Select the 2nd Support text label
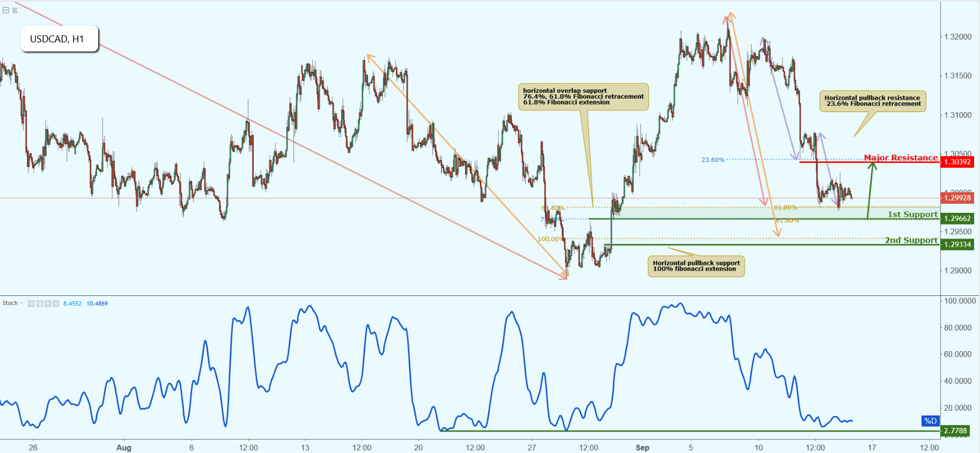The width and height of the screenshot is (980, 453). tap(911, 240)
